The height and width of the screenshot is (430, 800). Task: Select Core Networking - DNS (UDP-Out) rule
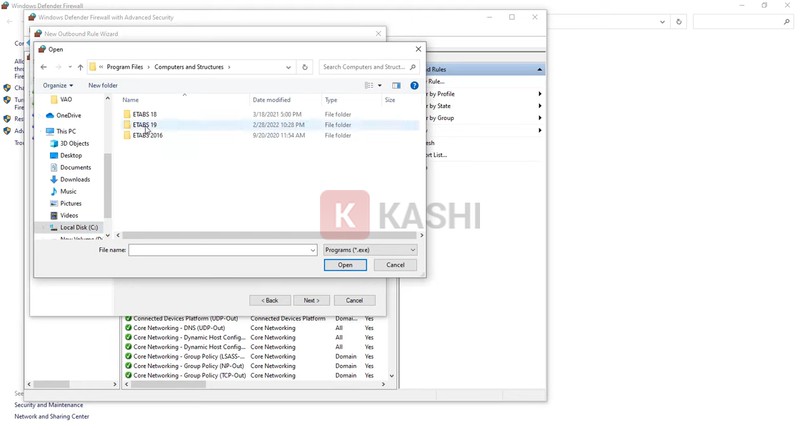(179, 328)
